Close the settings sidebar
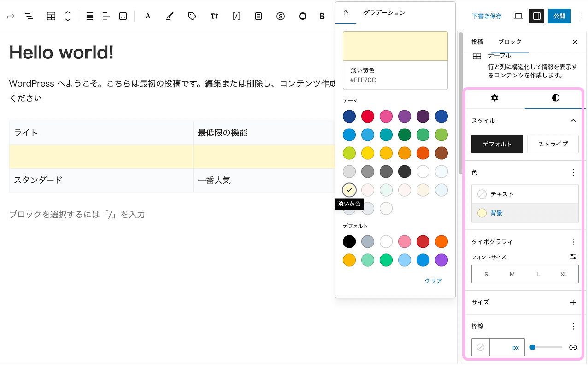The image size is (588, 368). pos(575,42)
